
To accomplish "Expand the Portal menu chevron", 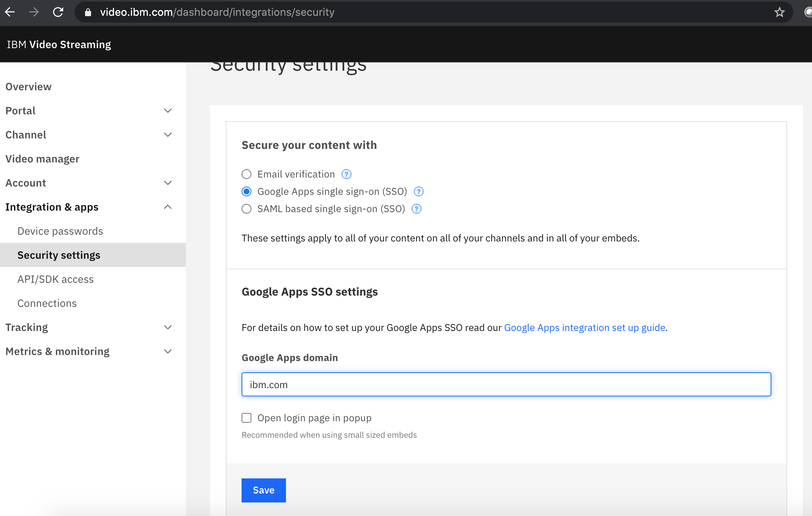I will point(168,111).
